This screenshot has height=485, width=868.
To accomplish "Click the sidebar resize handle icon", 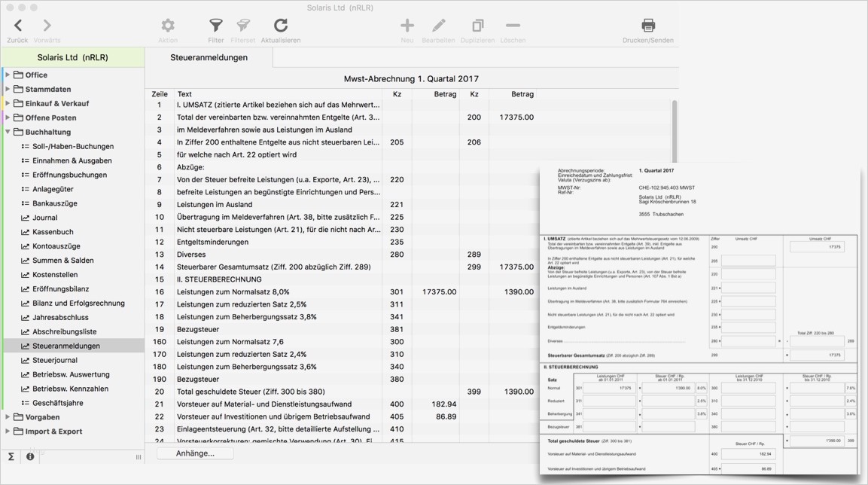I will 139,457.
